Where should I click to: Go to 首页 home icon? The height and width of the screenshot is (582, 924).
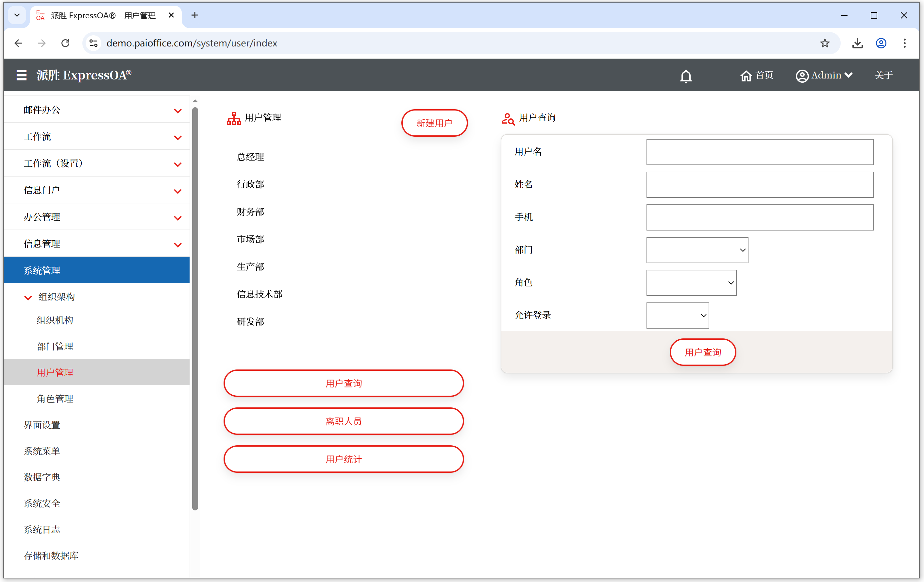point(746,76)
